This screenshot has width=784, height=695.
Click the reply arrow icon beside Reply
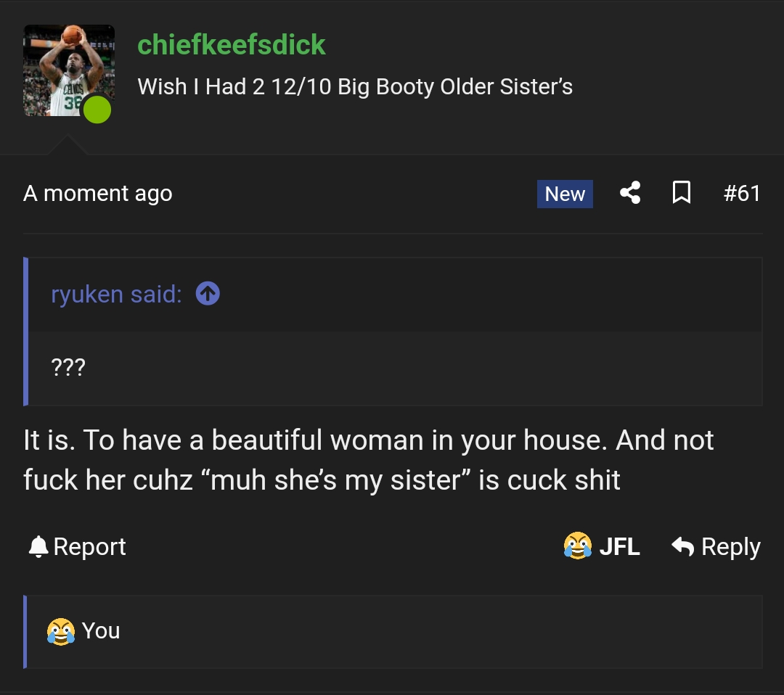(x=683, y=546)
